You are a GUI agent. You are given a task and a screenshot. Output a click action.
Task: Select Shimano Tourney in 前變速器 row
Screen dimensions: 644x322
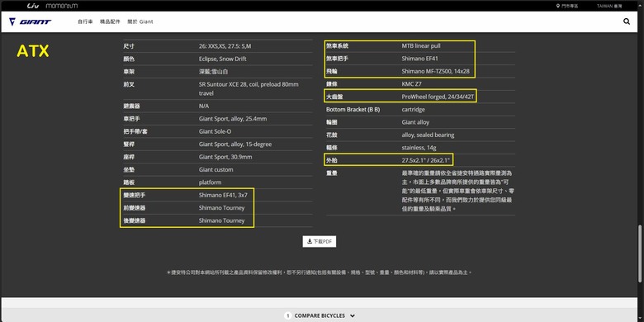[x=222, y=208]
